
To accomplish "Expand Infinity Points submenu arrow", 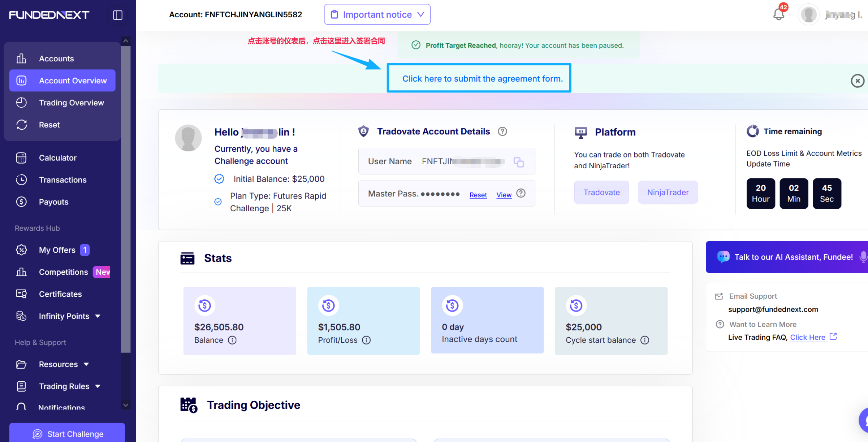I will [98, 316].
